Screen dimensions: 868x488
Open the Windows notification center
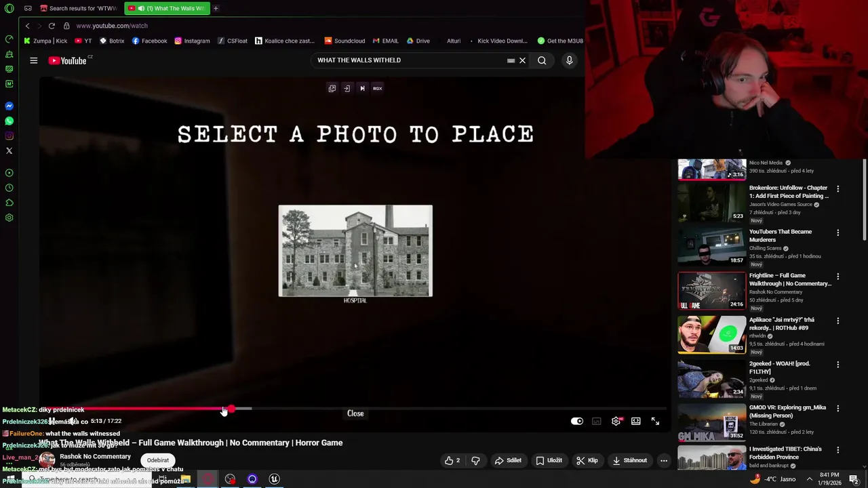(854, 479)
